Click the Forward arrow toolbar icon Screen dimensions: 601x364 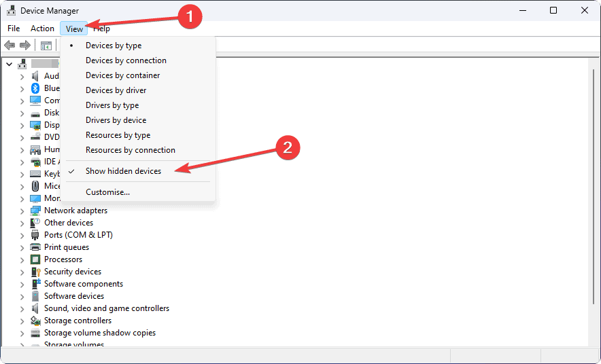point(25,45)
